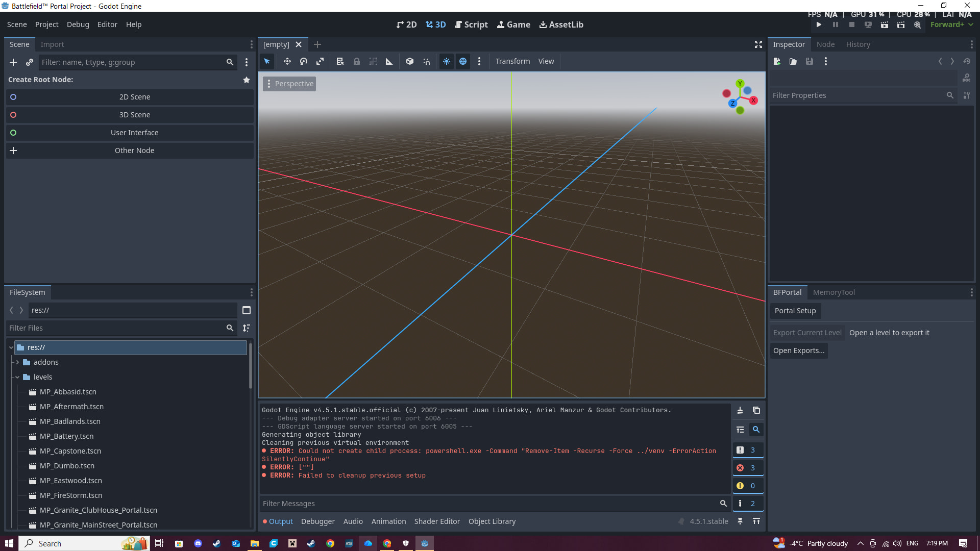Screen dimensions: 980x551
Task: Toggle the preview environment globe button
Action: (463, 61)
